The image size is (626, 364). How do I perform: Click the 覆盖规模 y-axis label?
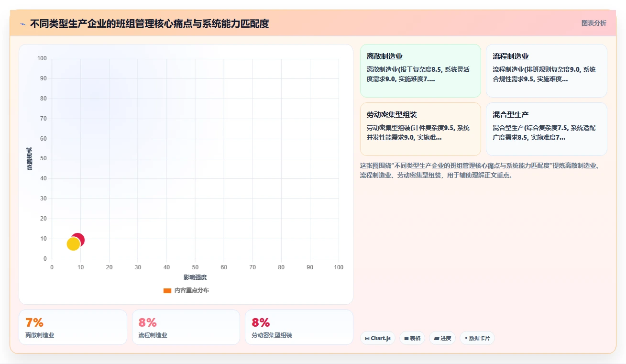click(29, 159)
